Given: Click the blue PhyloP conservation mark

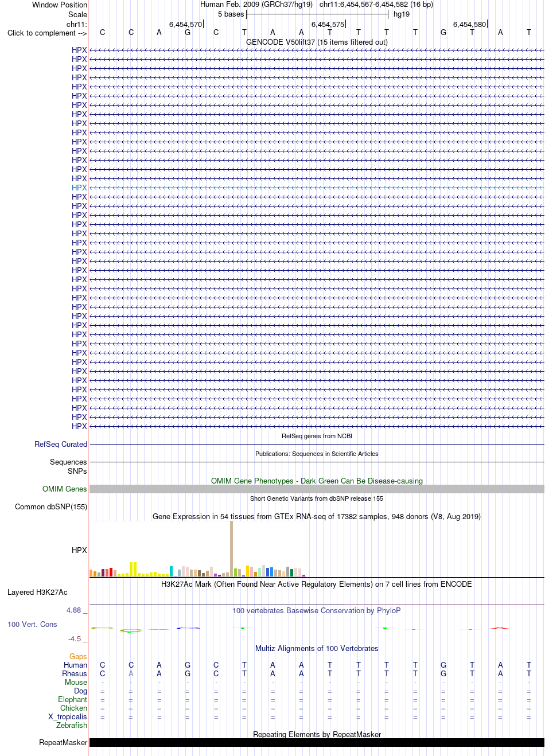Looking at the screenshot, I should [188, 628].
